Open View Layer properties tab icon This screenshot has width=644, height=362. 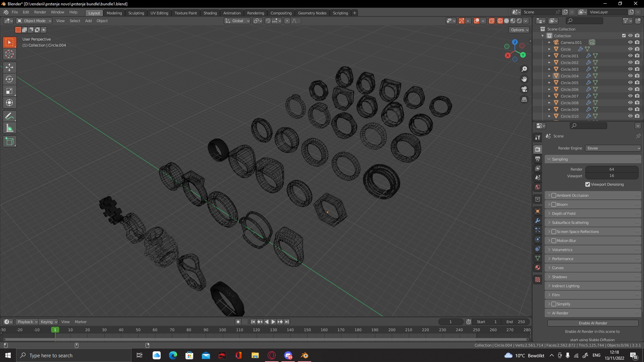pyautogui.click(x=538, y=168)
